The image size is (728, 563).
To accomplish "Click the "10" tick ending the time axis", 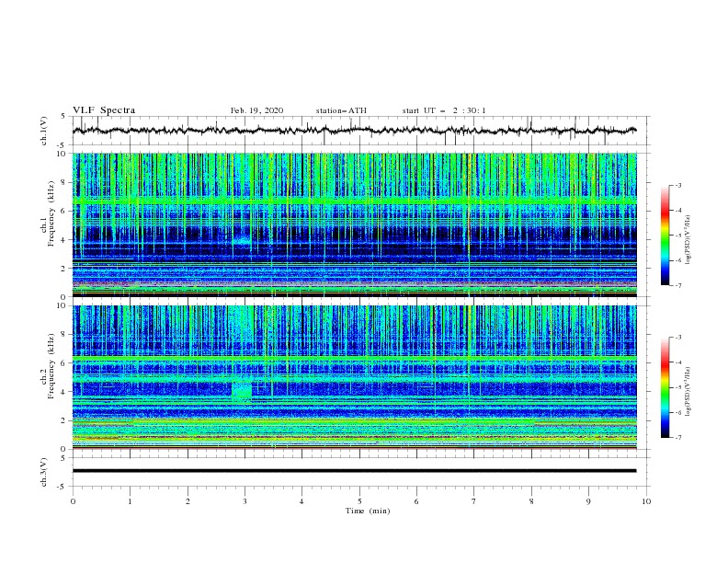I will click(646, 501).
